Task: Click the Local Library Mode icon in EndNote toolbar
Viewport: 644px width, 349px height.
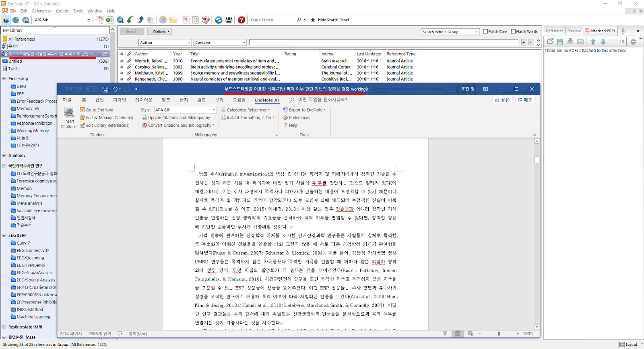Action: pyautogui.click(x=6, y=20)
